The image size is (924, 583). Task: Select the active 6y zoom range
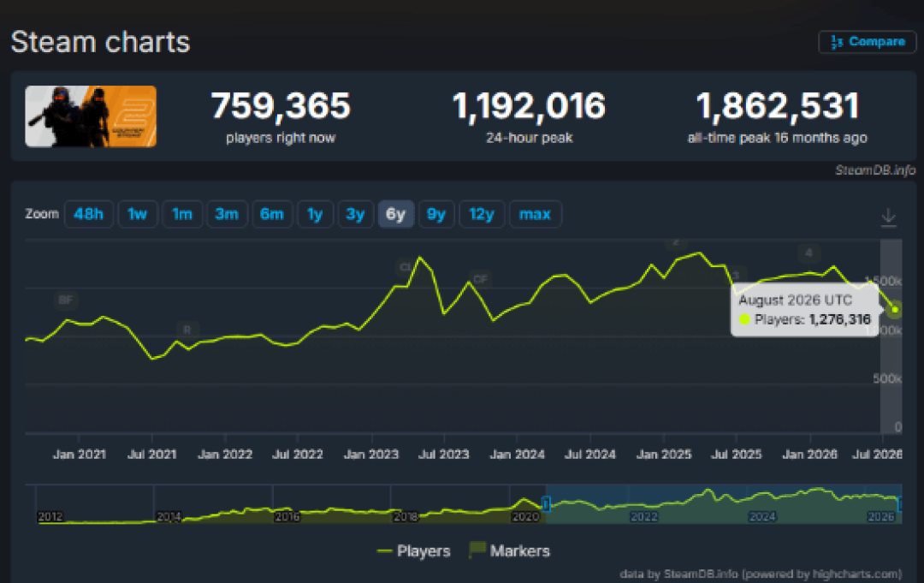click(x=396, y=214)
